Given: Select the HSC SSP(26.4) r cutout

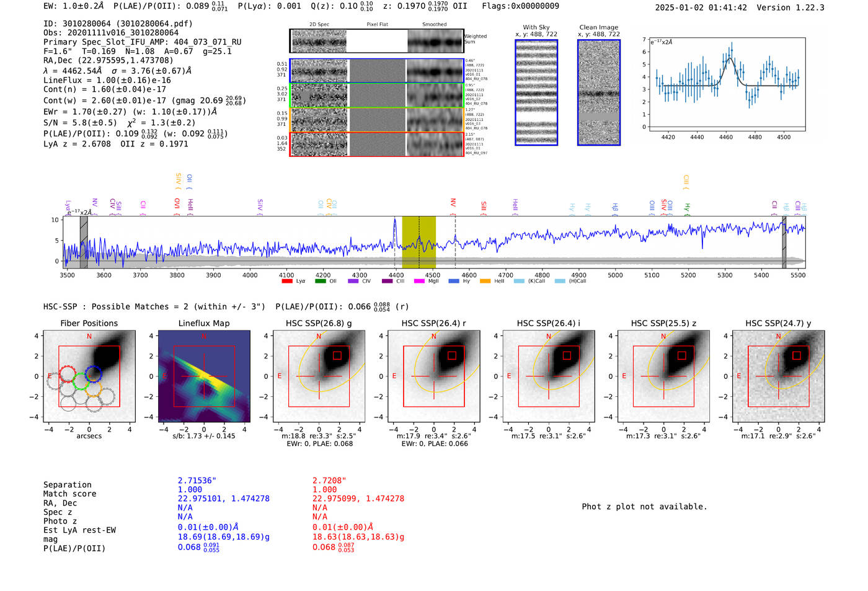Looking at the screenshot, I should (x=433, y=376).
